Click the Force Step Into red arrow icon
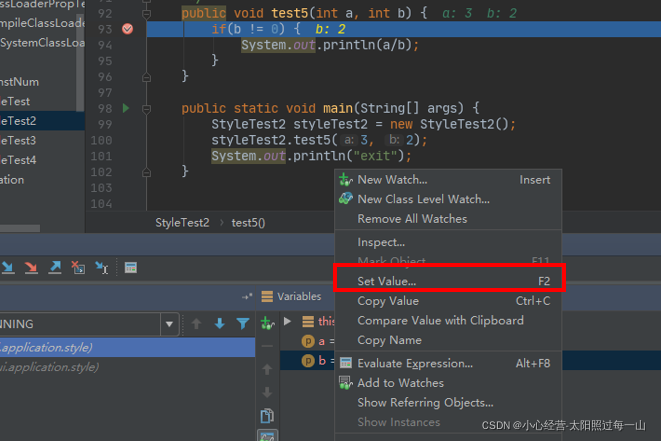The height and width of the screenshot is (441, 661). (31, 267)
